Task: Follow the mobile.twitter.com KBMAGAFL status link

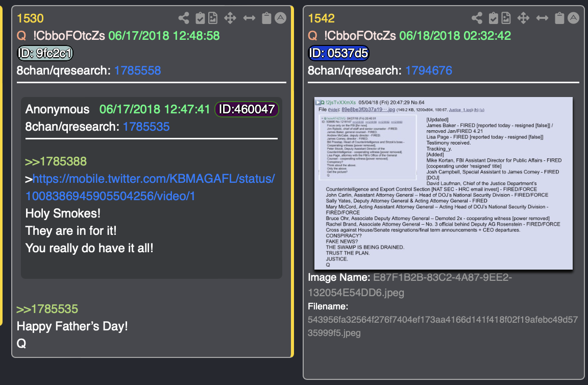Action: 150,187
